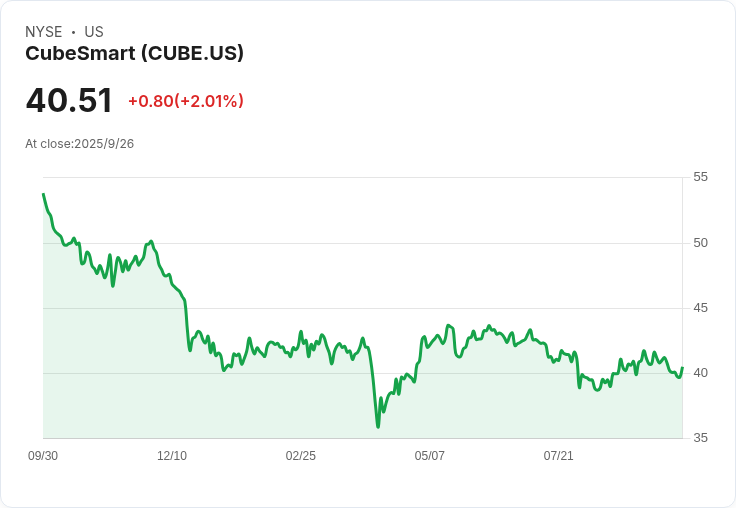
Task: Click the chart peak just before 12/10
Action: pos(151,241)
